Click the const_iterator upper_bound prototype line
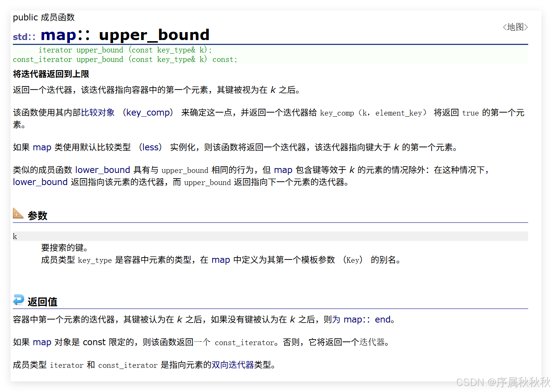The width and height of the screenshot is (552, 392). (125, 59)
